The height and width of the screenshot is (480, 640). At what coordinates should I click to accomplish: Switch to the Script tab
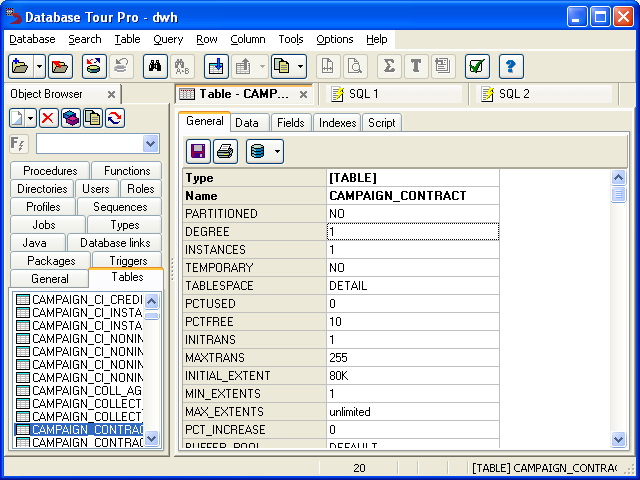tap(382, 123)
